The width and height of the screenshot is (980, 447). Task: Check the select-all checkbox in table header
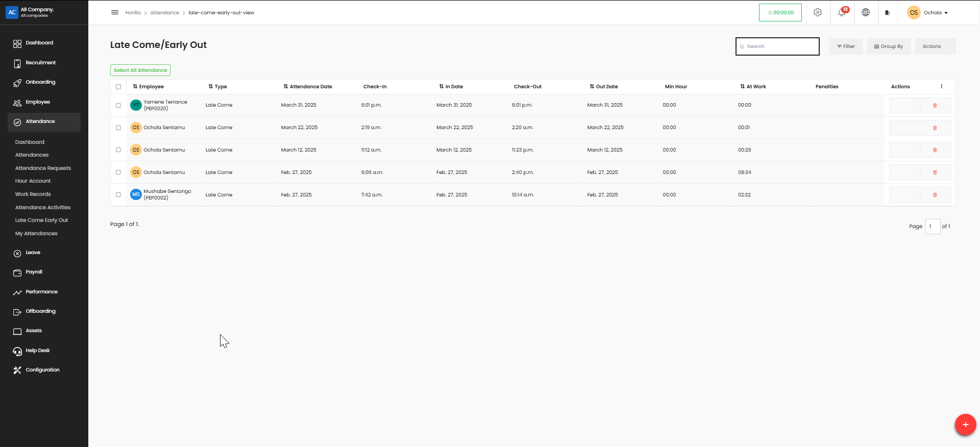point(118,87)
